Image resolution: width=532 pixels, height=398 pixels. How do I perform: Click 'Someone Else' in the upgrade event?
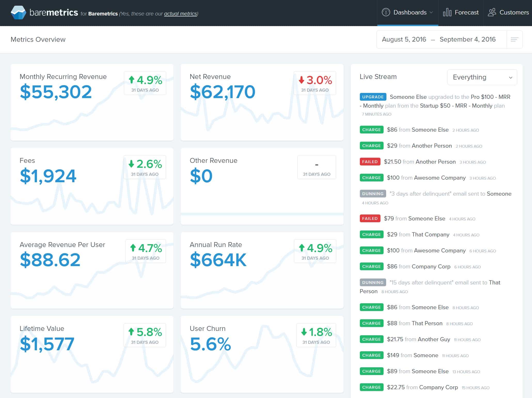coord(408,97)
